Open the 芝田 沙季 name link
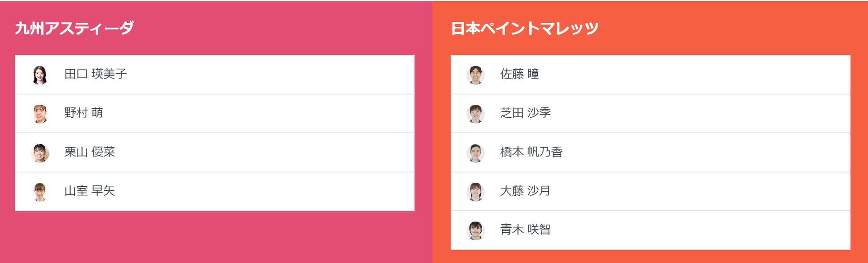 click(525, 113)
